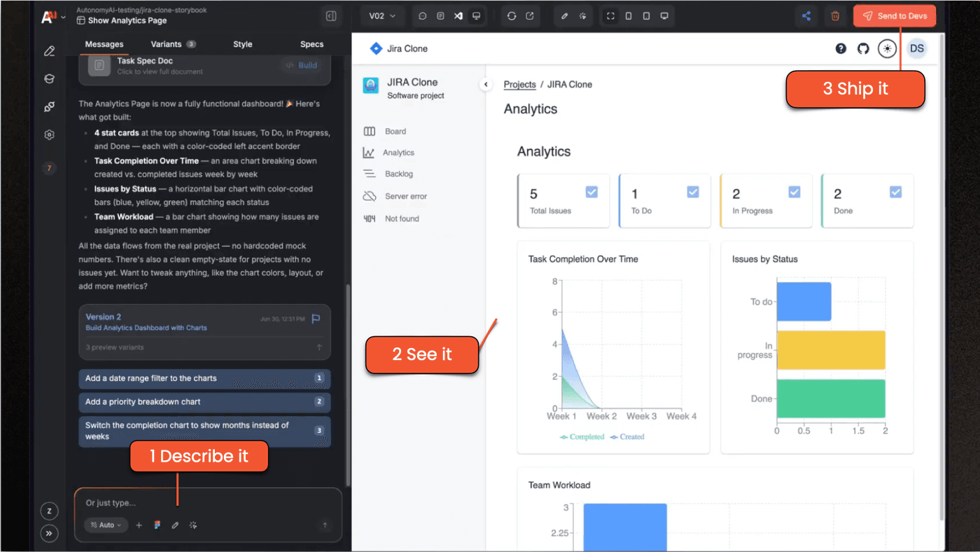The width and height of the screenshot is (980, 552).
Task: Click the flag icon on Version 2 card
Action: click(316, 319)
